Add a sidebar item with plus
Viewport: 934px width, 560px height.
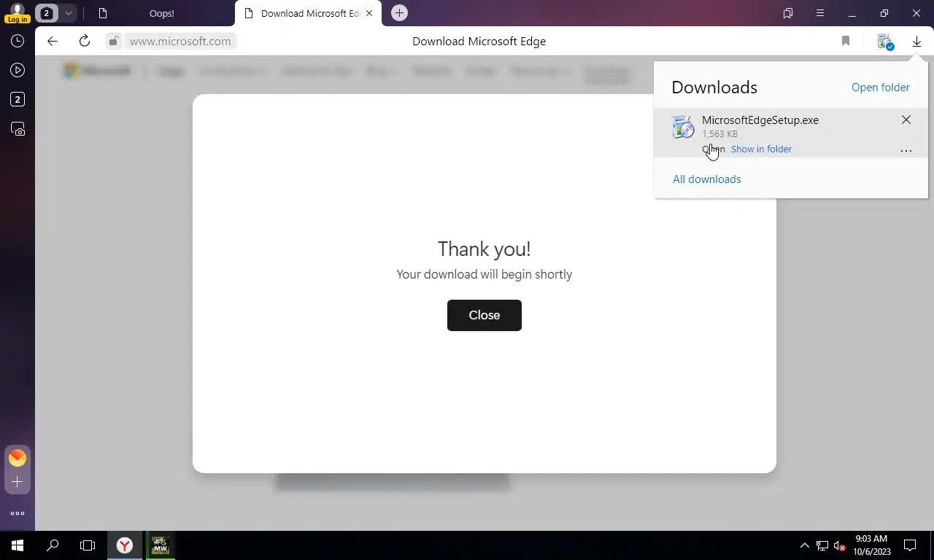[x=18, y=482]
